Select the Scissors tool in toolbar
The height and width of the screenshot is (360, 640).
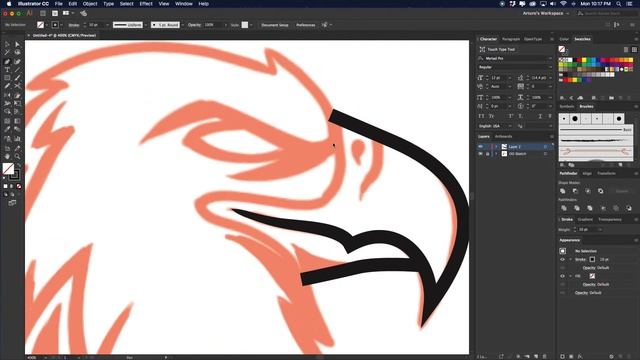(17, 86)
